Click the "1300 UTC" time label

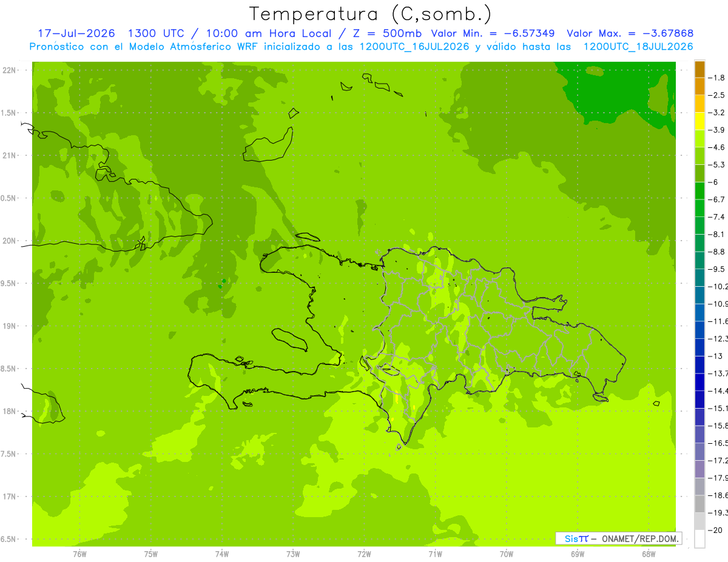point(157,34)
